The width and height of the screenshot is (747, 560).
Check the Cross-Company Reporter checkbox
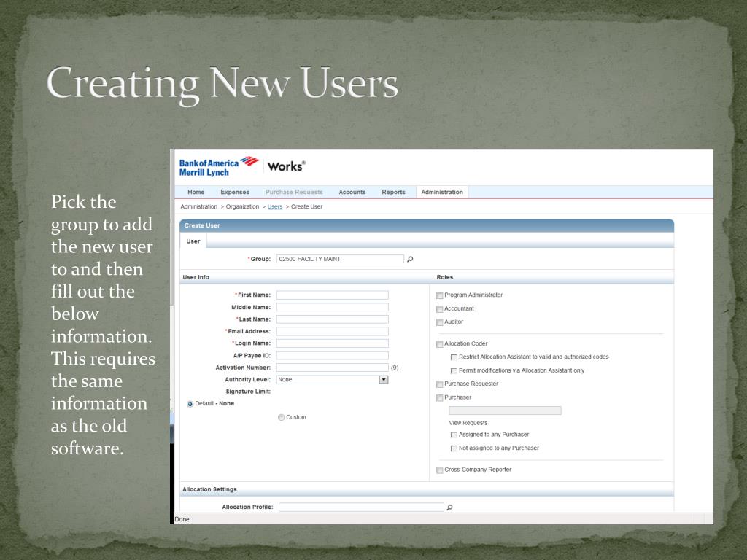point(440,470)
